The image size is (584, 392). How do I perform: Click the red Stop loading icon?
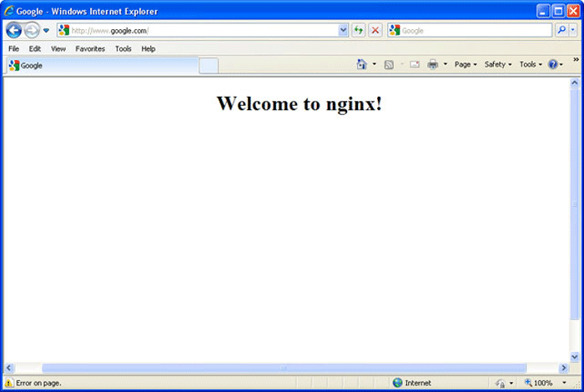click(375, 30)
